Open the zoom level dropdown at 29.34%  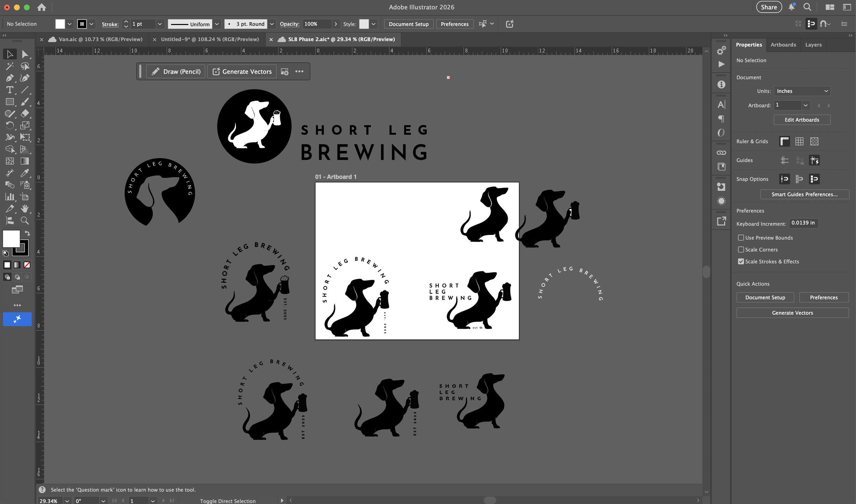pos(67,501)
